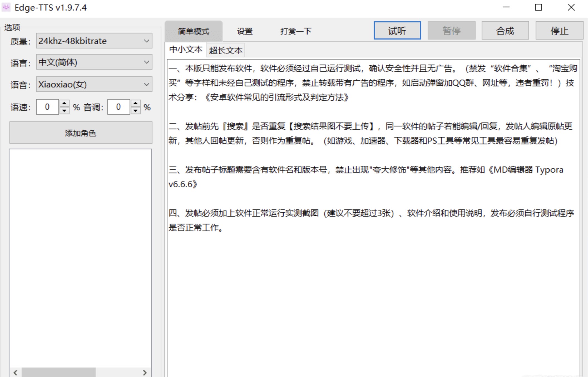The image size is (588, 377).
Task: Click the 合成 synthesize button
Action: point(505,31)
